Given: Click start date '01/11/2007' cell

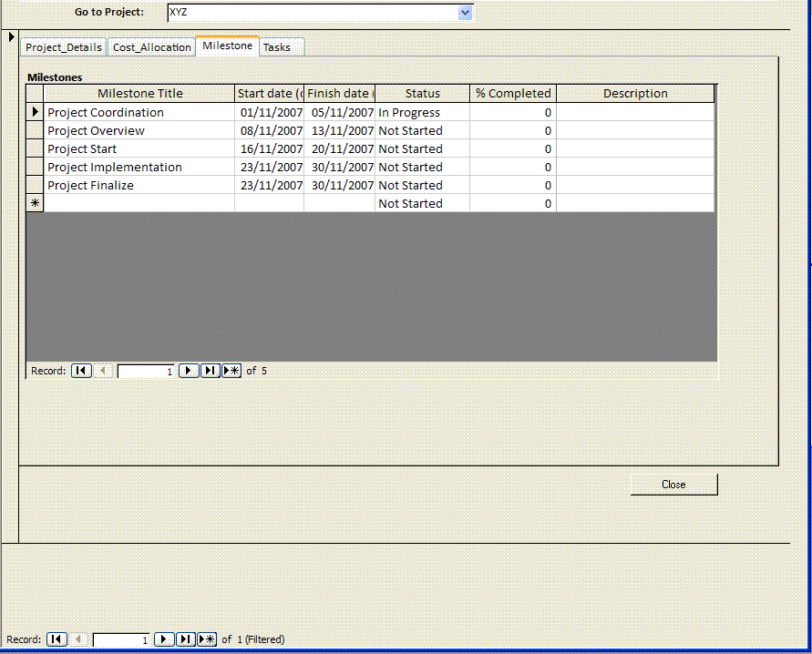Looking at the screenshot, I should 269,112.
